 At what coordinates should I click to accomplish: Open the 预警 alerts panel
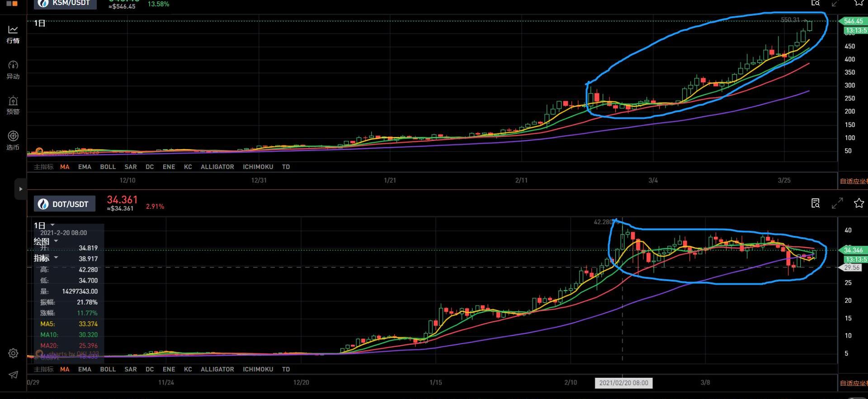pyautogui.click(x=13, y=105)
